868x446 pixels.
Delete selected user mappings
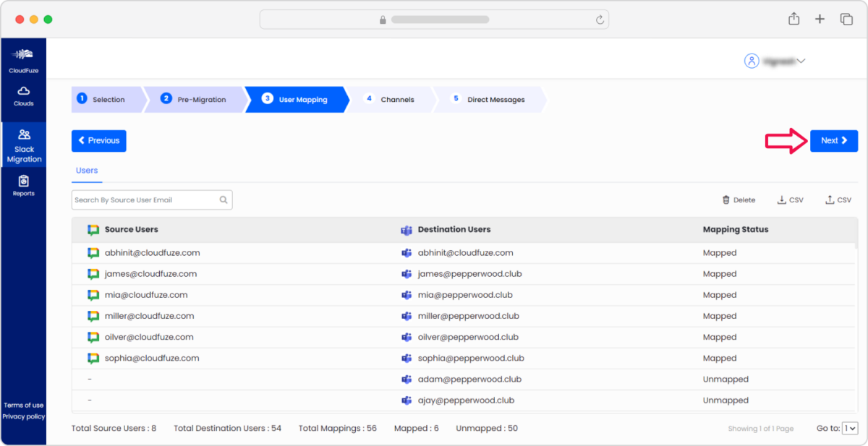point(738,200)
